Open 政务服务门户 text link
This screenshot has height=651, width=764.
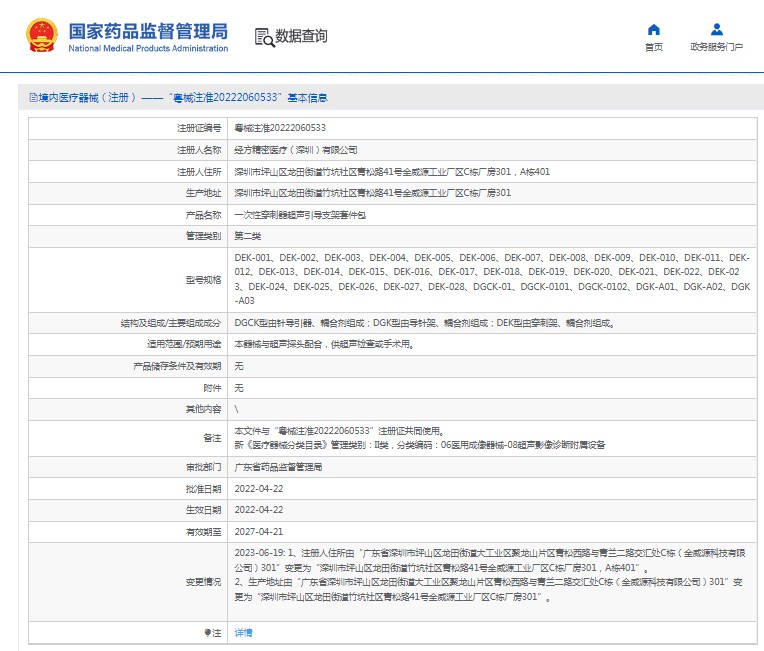click(x=716, y=47)
